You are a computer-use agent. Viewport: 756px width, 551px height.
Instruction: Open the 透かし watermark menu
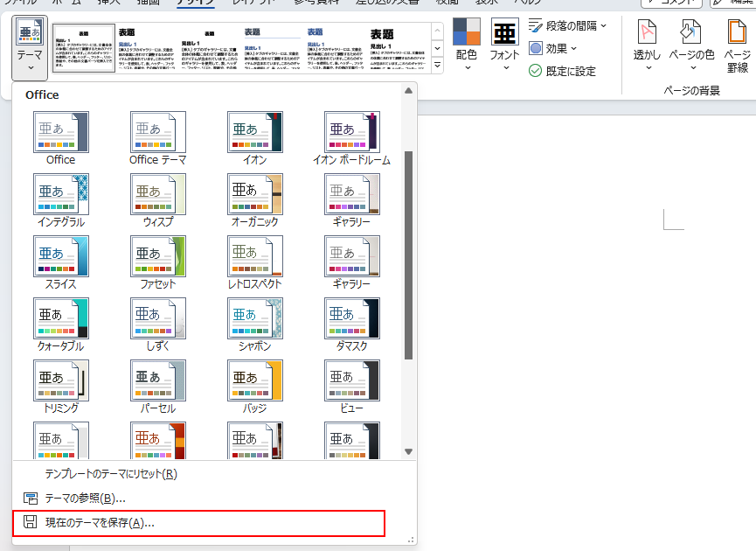pos(647,45)
